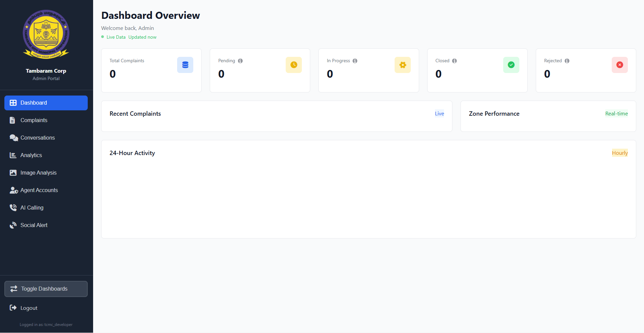Image resolution: width=644 pixels, height=333 pixels.
Task: Click the blue database icon on Total Complaints
Action: point(185,65)
